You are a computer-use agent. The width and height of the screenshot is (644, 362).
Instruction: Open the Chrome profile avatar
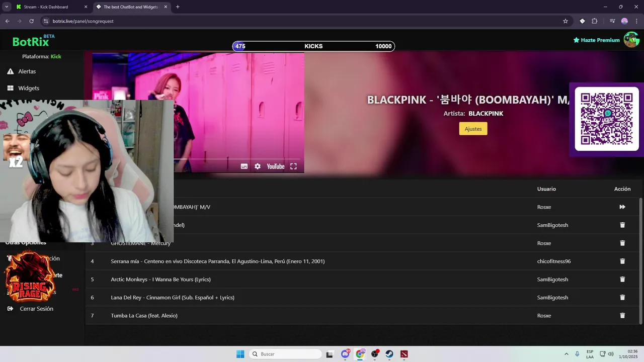click(x=624, y=21)
